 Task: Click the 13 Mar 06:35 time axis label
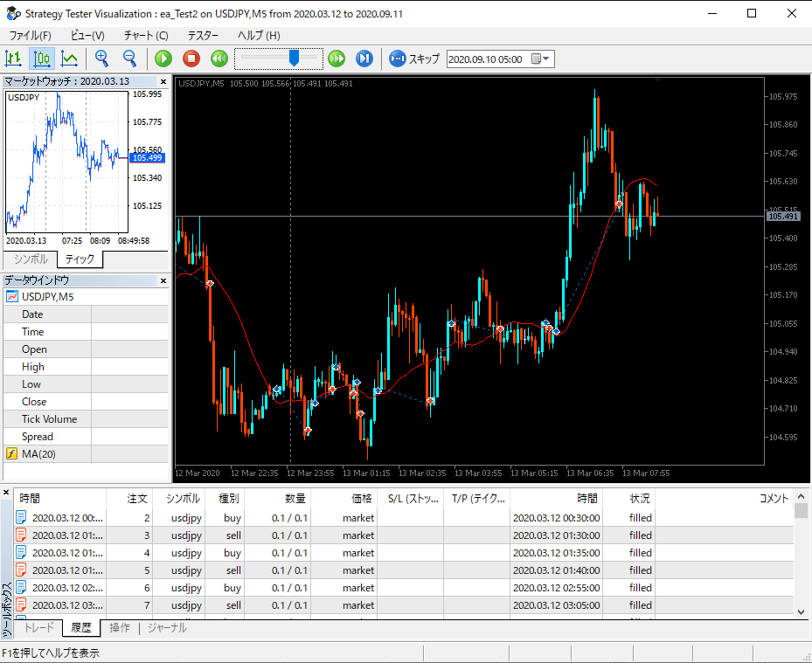[x=590, y=473]
